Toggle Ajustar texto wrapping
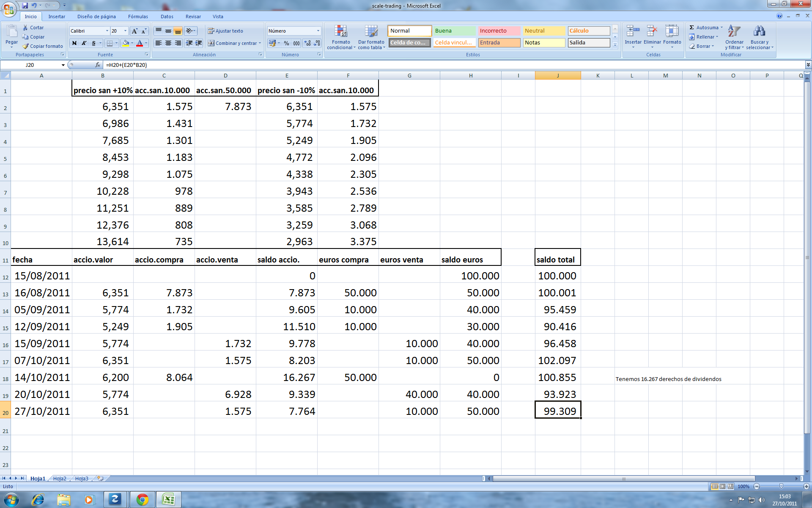The width and height of the screenshot is (812, 508). coord(225,31)
